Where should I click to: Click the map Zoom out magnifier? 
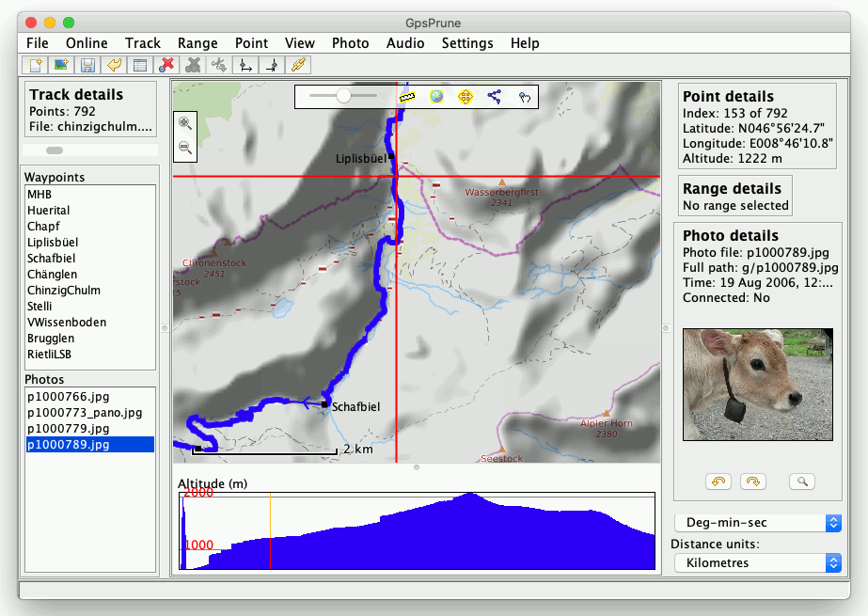(x=185, y=148)
